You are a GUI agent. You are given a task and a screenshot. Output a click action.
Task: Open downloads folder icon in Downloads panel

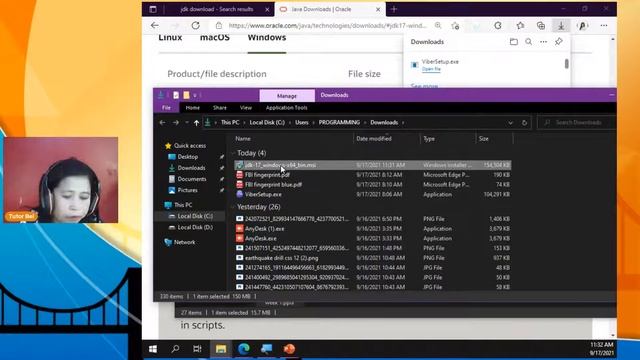point(513,42)
